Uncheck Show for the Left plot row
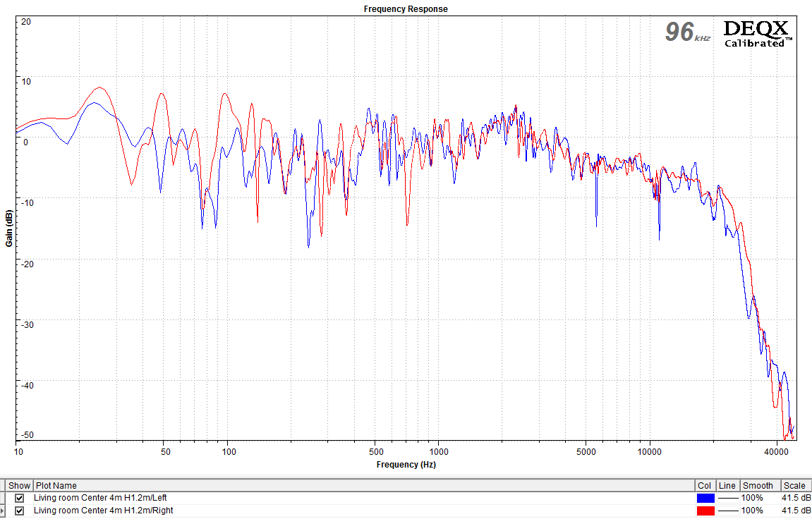Image resolution: width=812 pixels, height=519 pixels. (20, 499)
